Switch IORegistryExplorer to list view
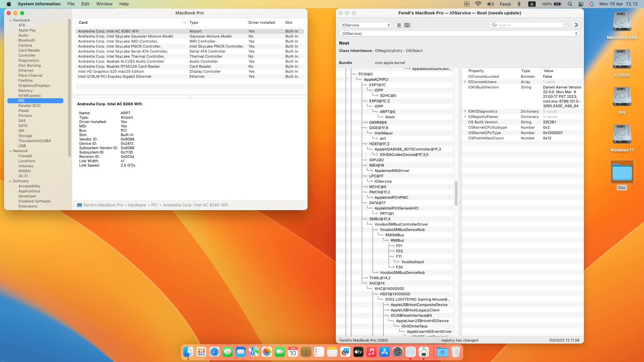 pyautogui.click(x=399, y=25)
